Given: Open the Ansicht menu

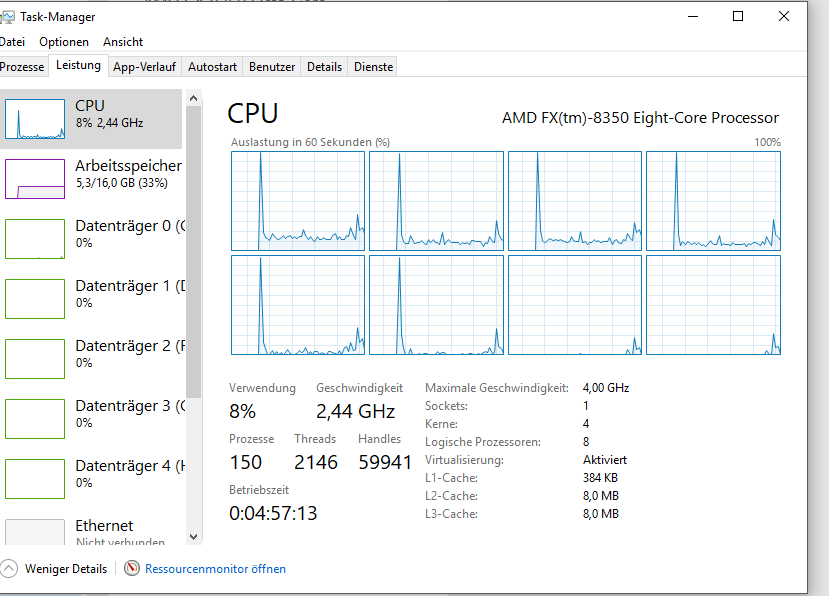Looking at the screenshot, I should [122, 42].
